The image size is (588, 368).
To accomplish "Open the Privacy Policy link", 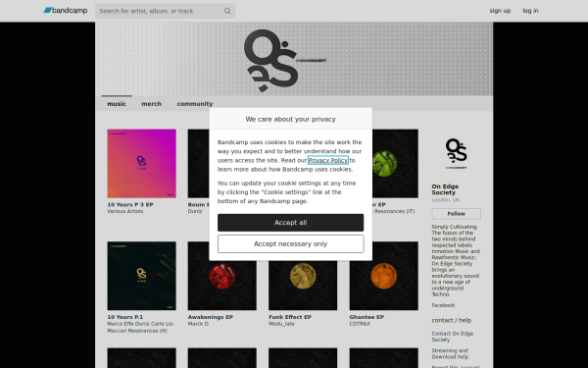I will tap(327, 160).
